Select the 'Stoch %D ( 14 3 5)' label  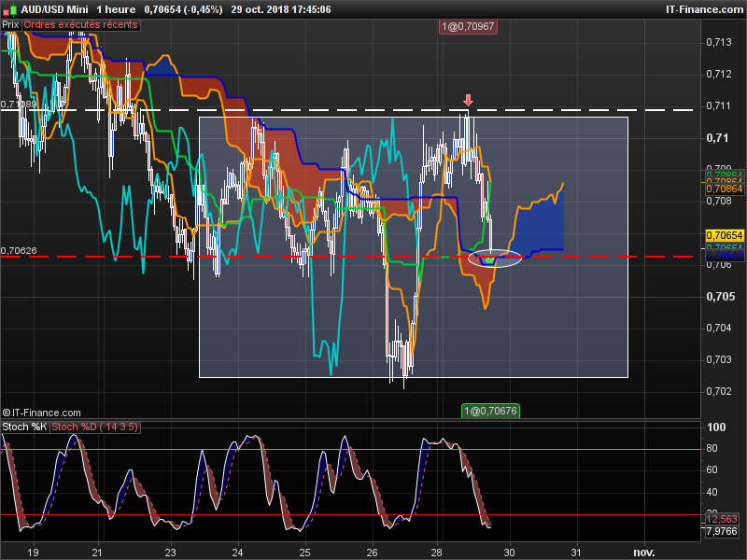94,427
